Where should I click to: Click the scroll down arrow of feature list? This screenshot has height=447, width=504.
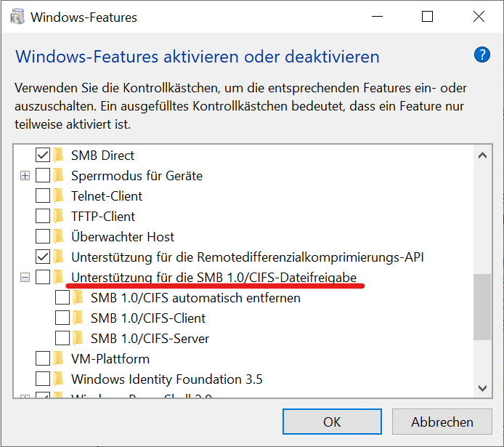482,388
